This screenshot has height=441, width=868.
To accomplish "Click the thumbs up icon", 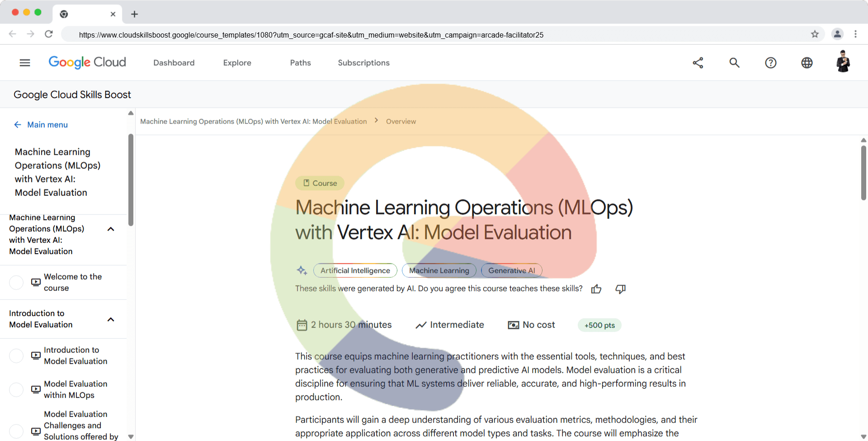I will (596, 289).
